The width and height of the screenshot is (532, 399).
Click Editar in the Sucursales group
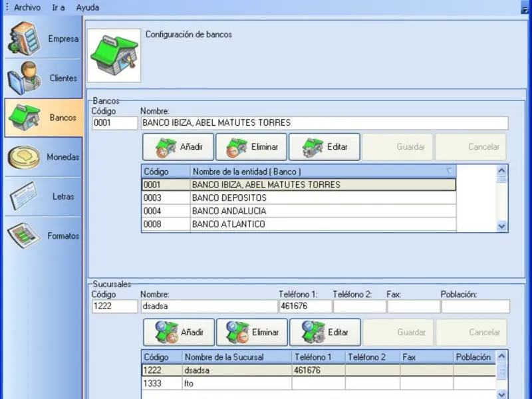pyautogui.click(x=325, y=332)
